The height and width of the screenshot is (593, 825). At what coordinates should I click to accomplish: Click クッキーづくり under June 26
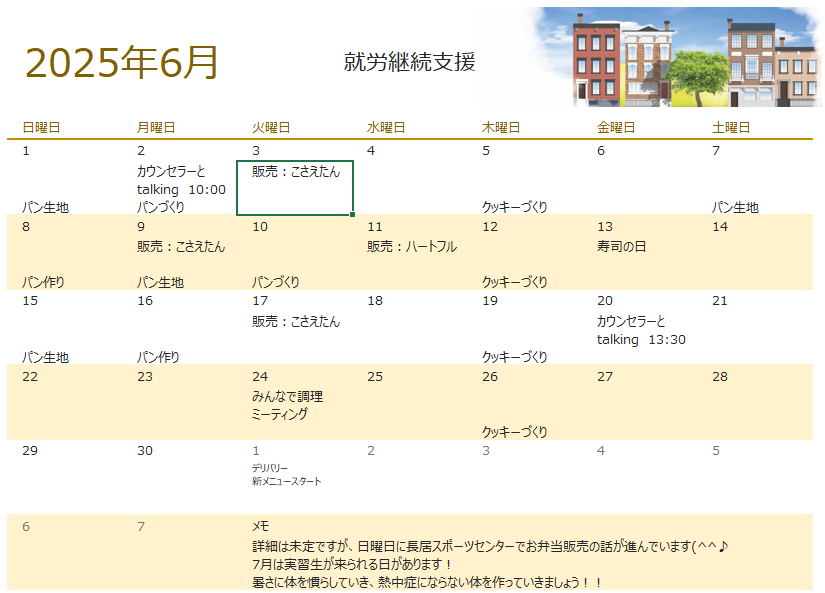pos(515,432)
